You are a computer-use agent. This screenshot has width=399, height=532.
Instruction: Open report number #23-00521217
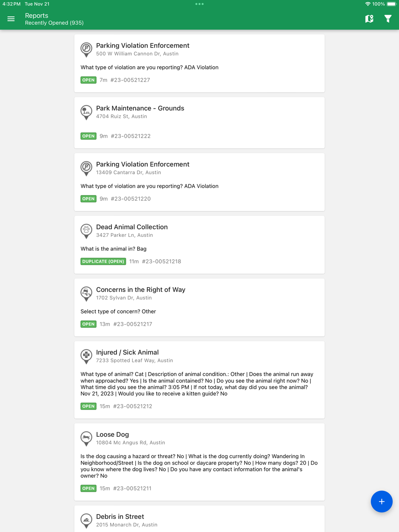(x=132, y=324)
